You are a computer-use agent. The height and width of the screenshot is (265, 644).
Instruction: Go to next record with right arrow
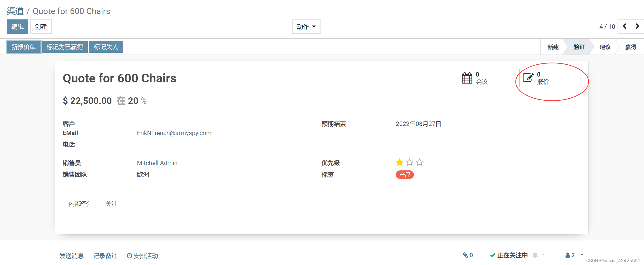click(637, 26)
